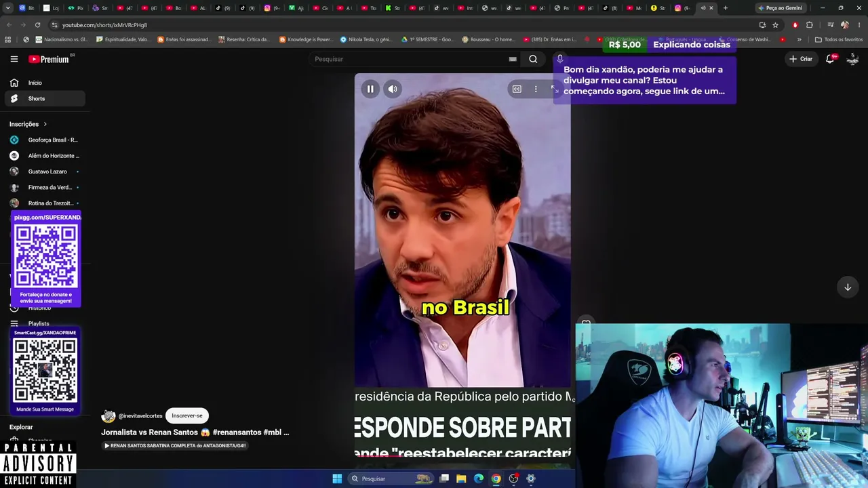This screenshot has height=488, width=868.
Task: Open the Firmeza da Verd... channel subscription
Action: coord(45,187)
